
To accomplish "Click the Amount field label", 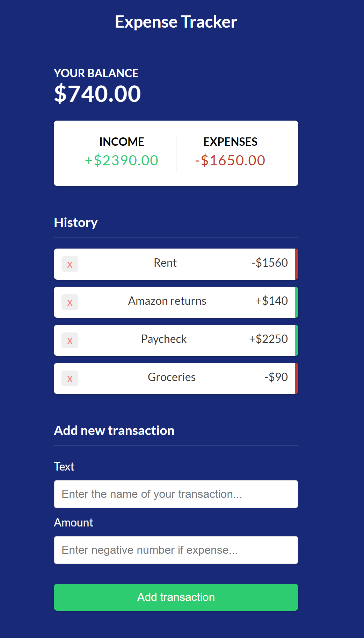I will [x=73, y=522].
